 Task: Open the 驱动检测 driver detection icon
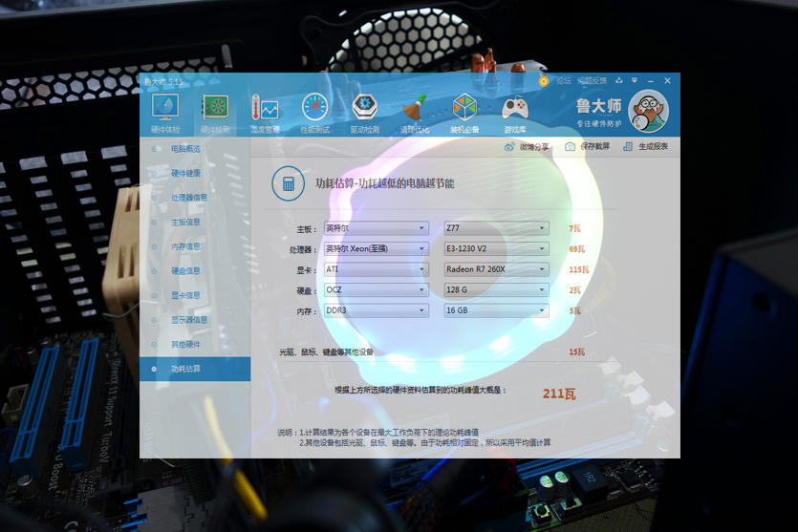(x=364, y=108)
